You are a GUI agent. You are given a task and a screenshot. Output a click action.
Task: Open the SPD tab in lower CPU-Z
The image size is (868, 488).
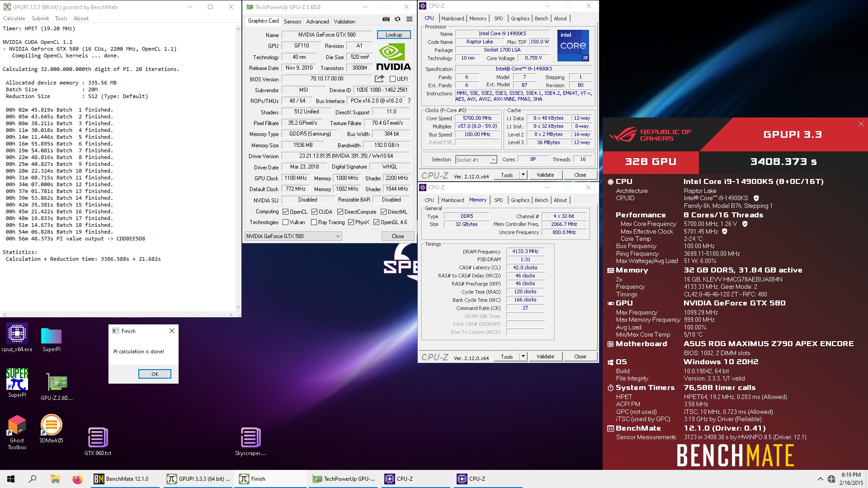(498, 200)
